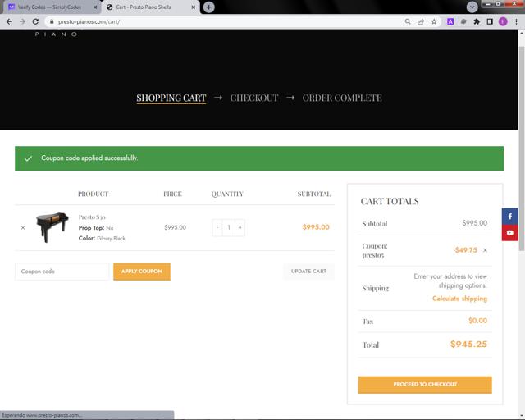525x420 pixels.
Task: Click the -$49.75 coupon discount value
Action: 465,250
